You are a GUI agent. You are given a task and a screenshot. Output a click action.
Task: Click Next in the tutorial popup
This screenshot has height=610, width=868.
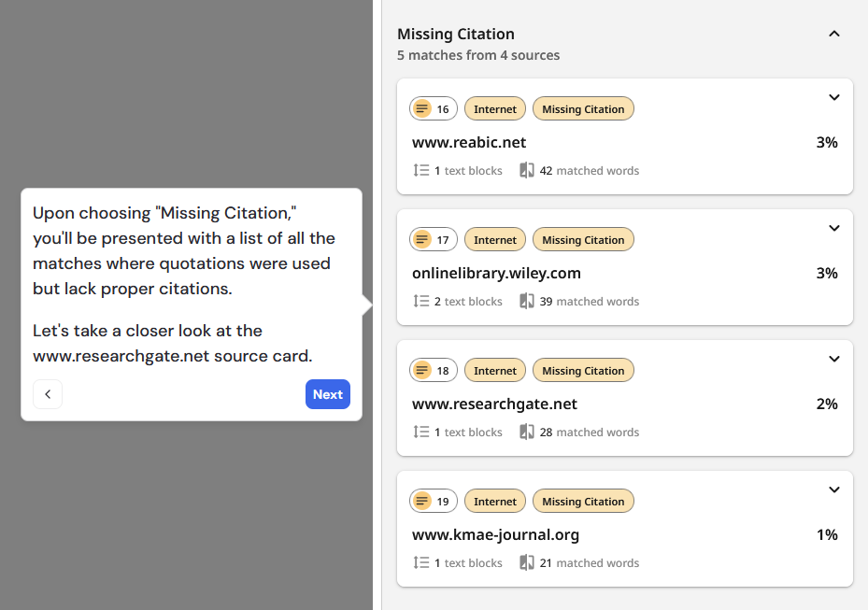click(x=327, y=394)
